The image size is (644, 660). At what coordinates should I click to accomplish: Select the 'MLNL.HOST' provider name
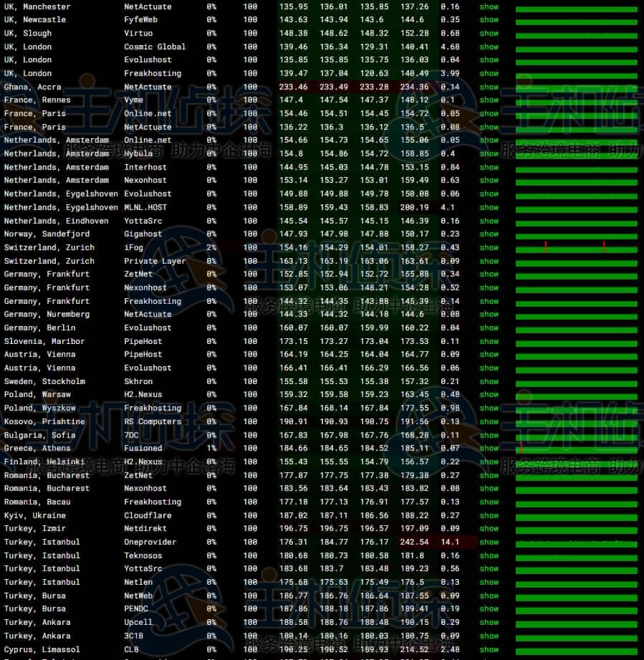(x=145, y=208)
